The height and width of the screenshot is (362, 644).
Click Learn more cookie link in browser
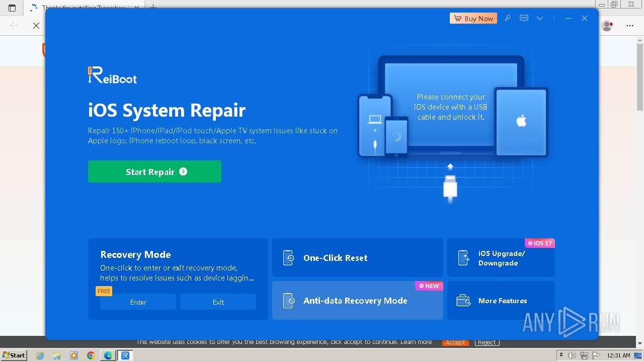click(416, 342)
